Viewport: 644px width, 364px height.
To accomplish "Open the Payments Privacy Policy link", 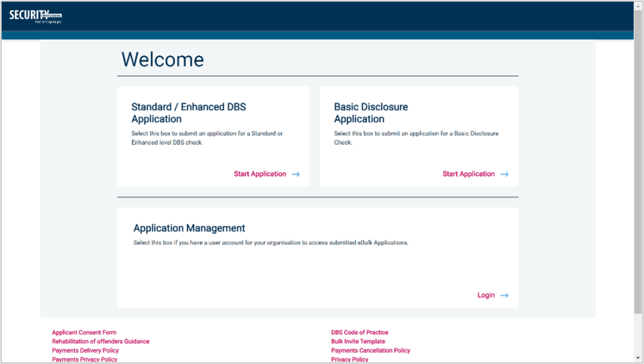I will (x=84, y=359).
